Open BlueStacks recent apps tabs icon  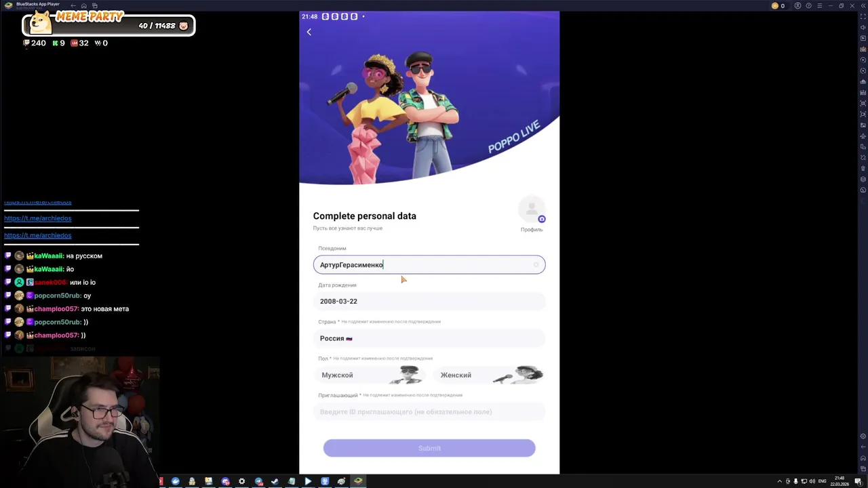pos(95,6)
